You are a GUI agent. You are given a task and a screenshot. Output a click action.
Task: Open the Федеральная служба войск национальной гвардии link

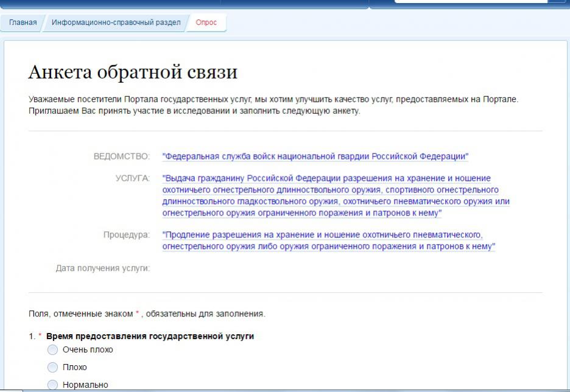(x=315, y=156)
